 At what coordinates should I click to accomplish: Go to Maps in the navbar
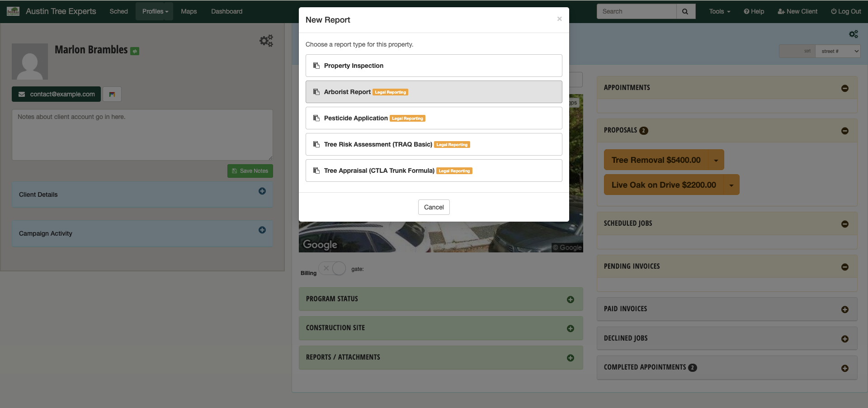coord(189,11)
